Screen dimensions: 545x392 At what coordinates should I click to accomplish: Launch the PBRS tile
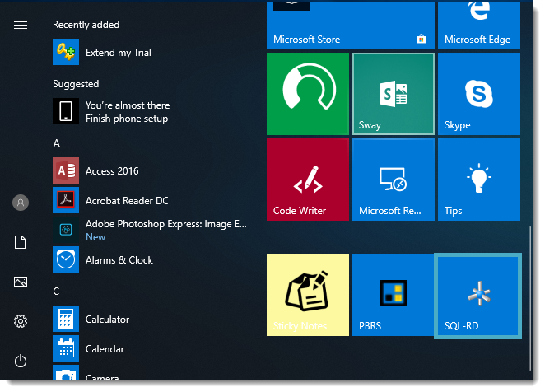(x=394, y=295)
